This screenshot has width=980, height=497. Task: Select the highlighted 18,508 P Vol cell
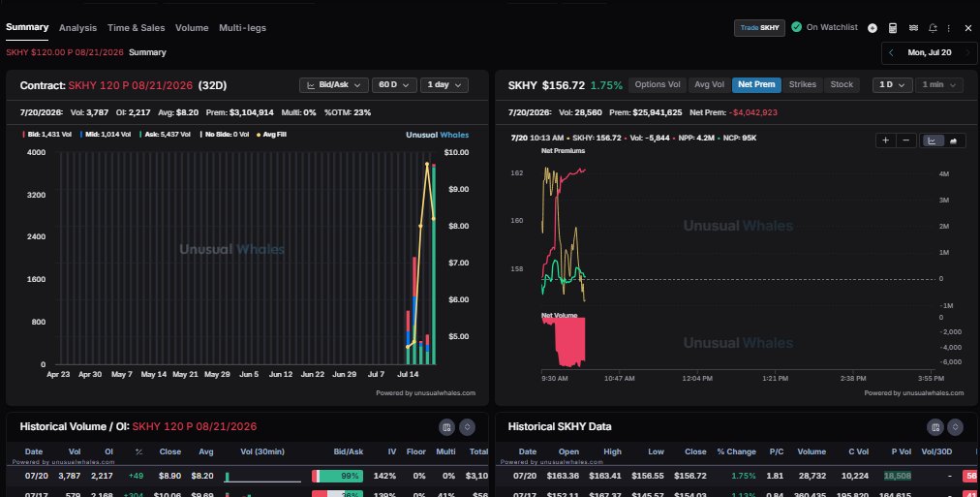[897, 476]
